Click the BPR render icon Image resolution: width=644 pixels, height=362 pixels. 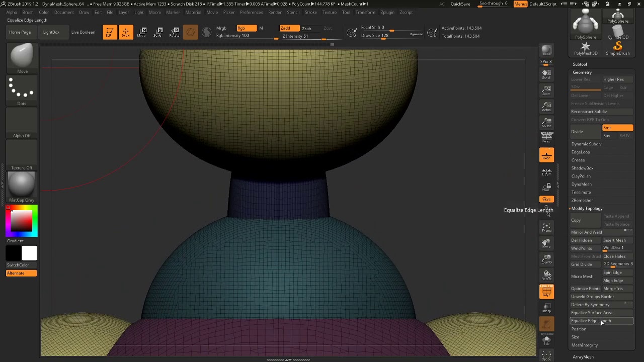[546, 51]
